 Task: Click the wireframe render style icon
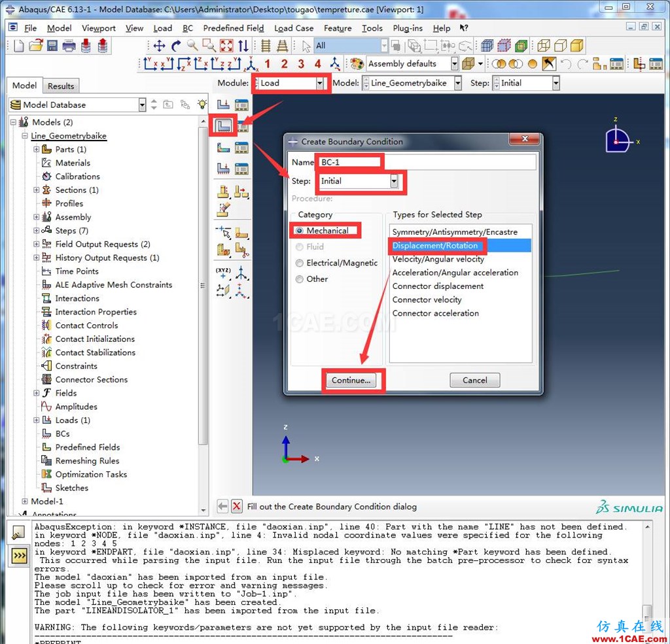point(544,46)
